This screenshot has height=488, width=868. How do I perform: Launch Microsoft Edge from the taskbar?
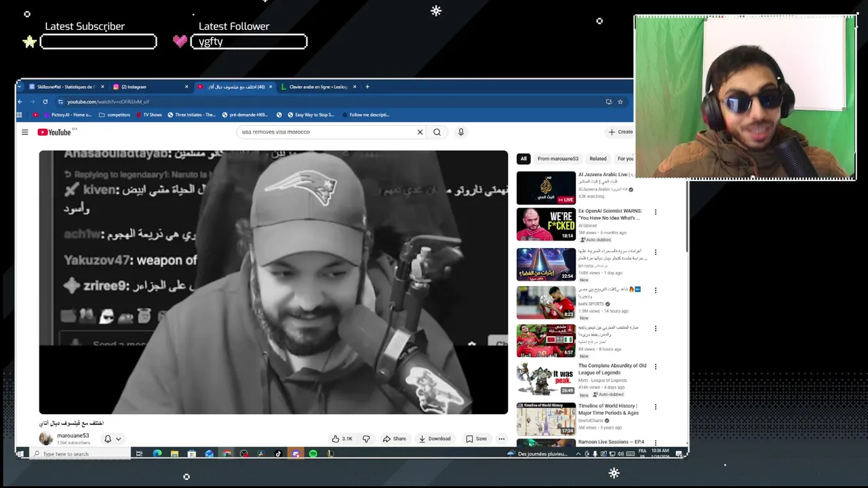tap(157, 453)
